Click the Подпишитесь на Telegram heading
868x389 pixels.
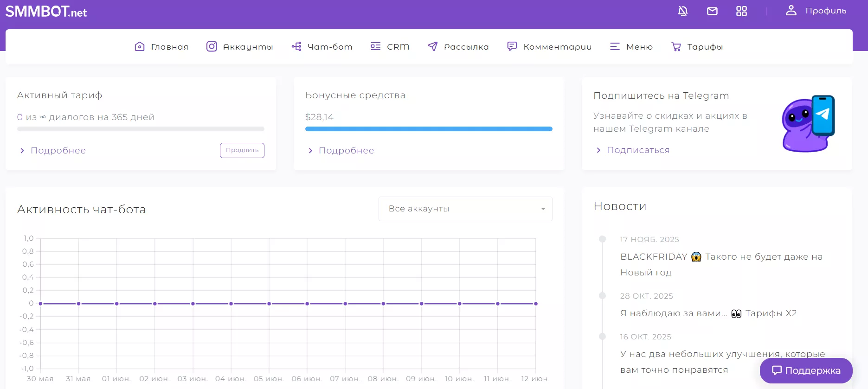661,96
